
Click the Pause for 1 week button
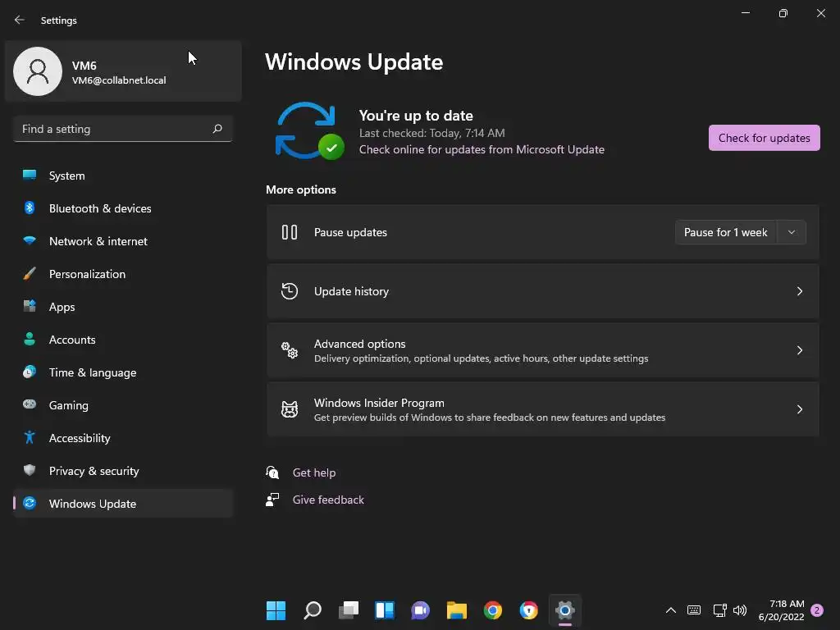[725, 232]
